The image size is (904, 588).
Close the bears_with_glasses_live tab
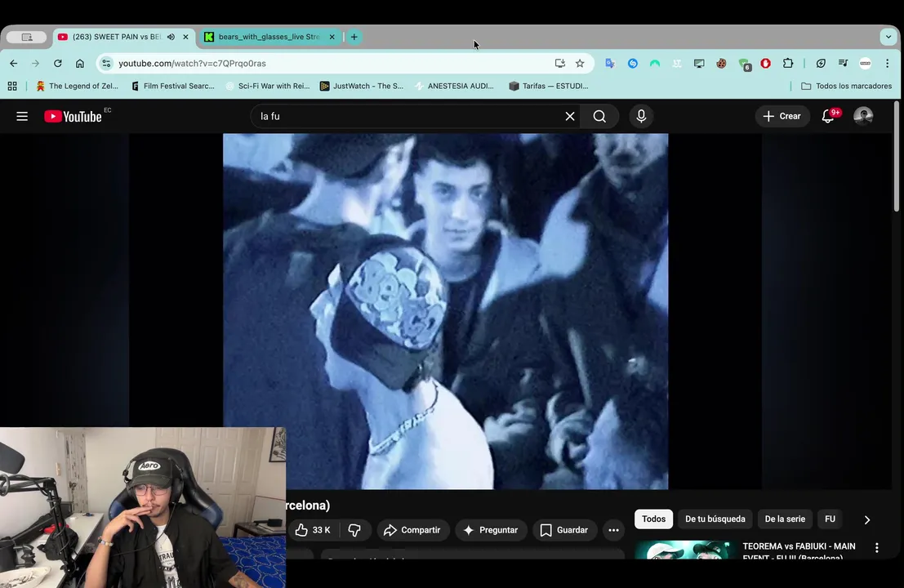pos(332,37)
